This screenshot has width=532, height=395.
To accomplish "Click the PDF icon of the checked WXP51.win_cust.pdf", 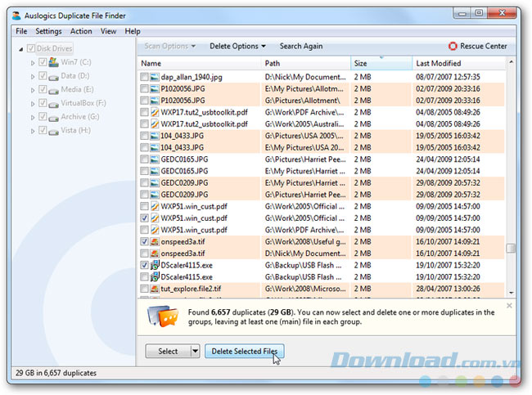I will (155, 218).
